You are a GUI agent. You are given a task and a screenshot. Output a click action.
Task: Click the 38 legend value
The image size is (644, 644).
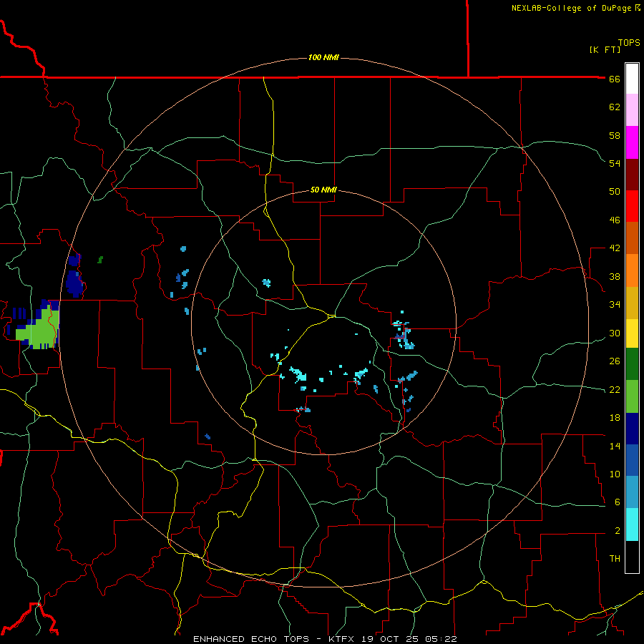(x=615, y=276)
